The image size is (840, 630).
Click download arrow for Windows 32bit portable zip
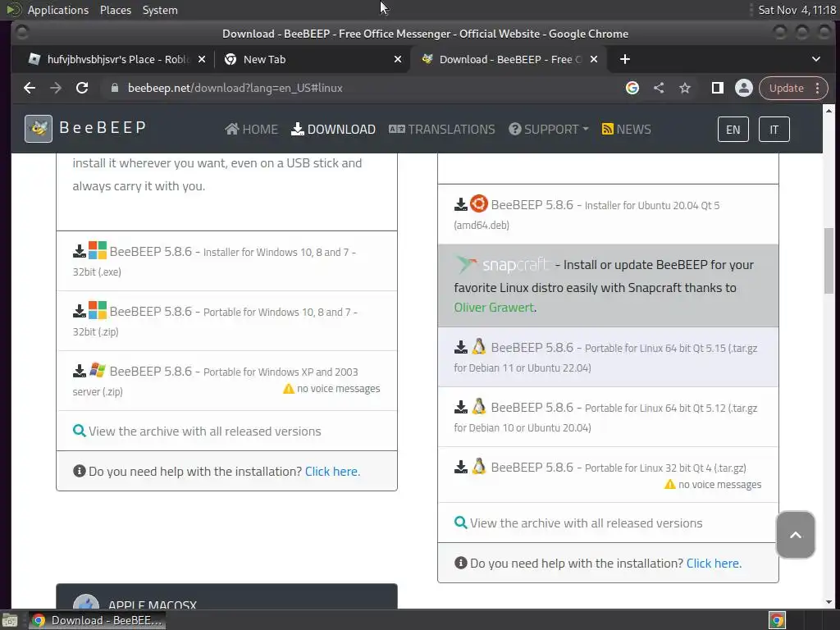[80, 311]
